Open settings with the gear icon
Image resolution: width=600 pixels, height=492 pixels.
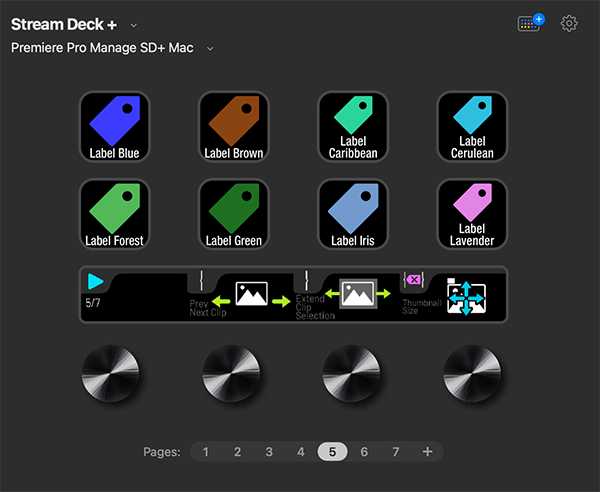[x=569, y=24]
